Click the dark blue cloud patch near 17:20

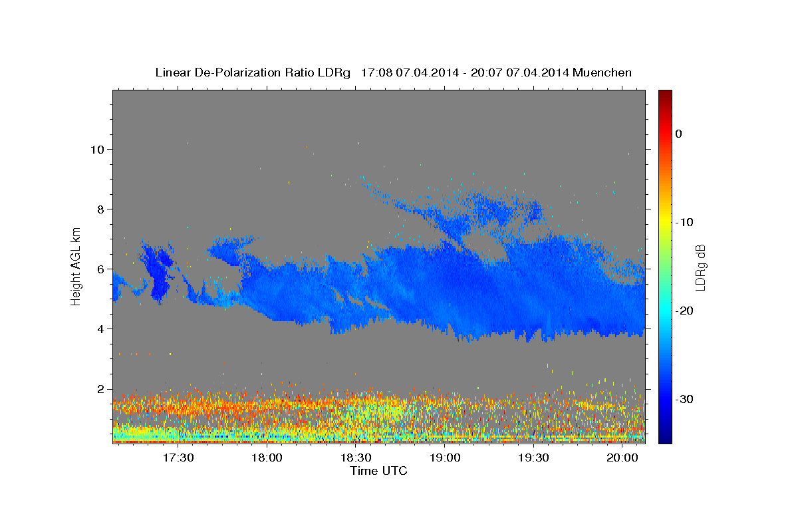[158, 273]
